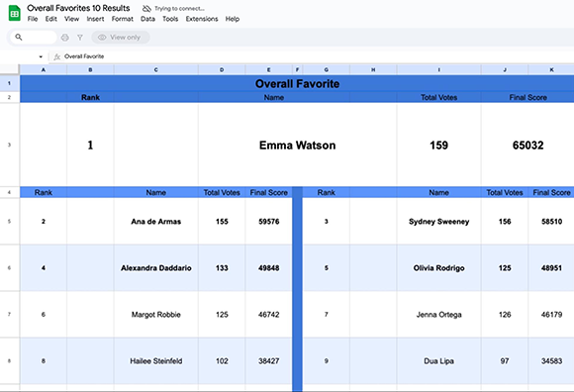
Task: Click the 49848 score cell
Action: tap(269, 268)
